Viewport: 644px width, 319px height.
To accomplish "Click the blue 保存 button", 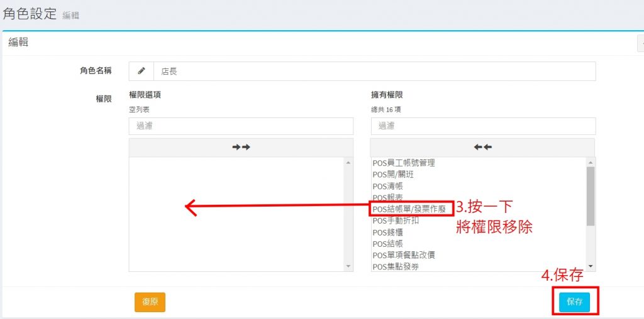I will click(574, 302).
